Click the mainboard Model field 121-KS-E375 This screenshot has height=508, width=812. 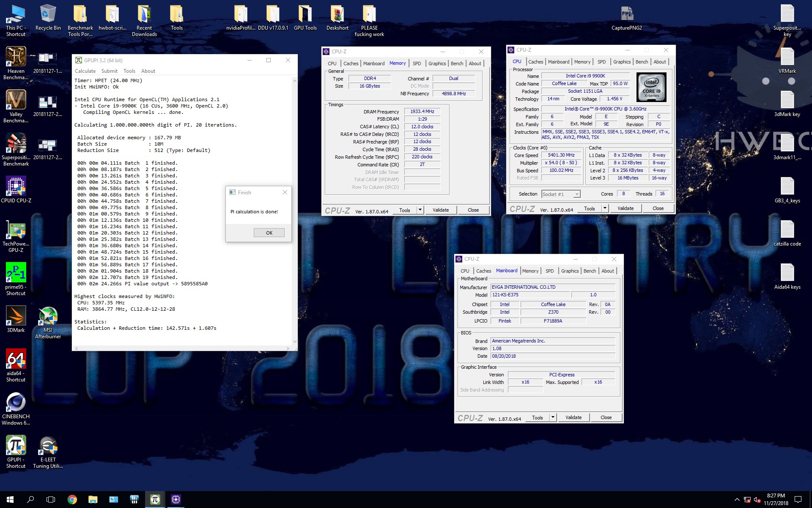click(x=530, y=295)
